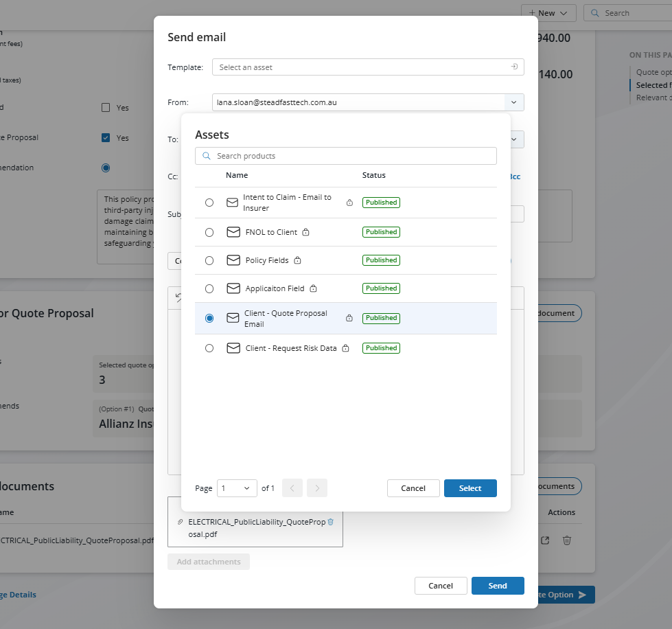
Task: Click the search magnifier in the top bar
Action: (x=594, y=13)
